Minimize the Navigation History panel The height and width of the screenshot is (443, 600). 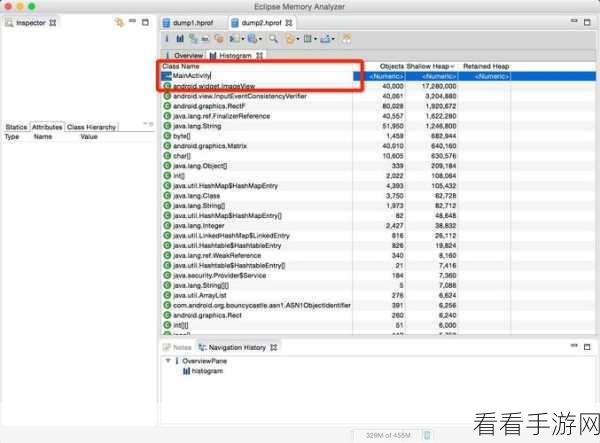(x=574, y=345)
